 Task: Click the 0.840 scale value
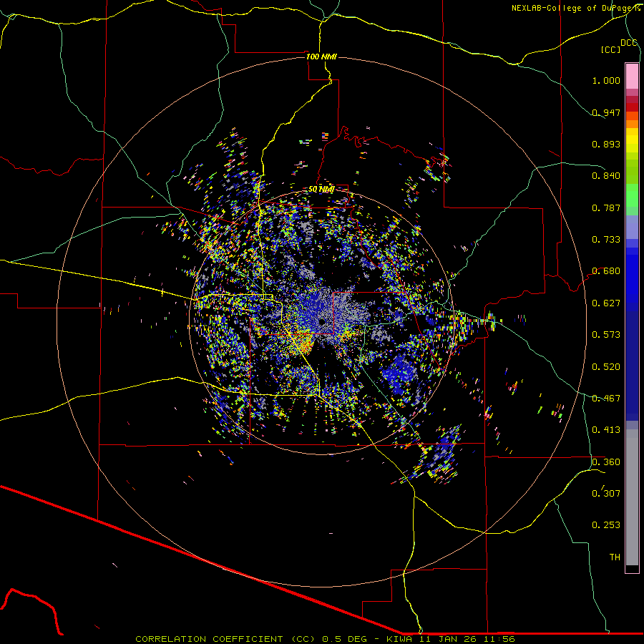pos(606,176)
